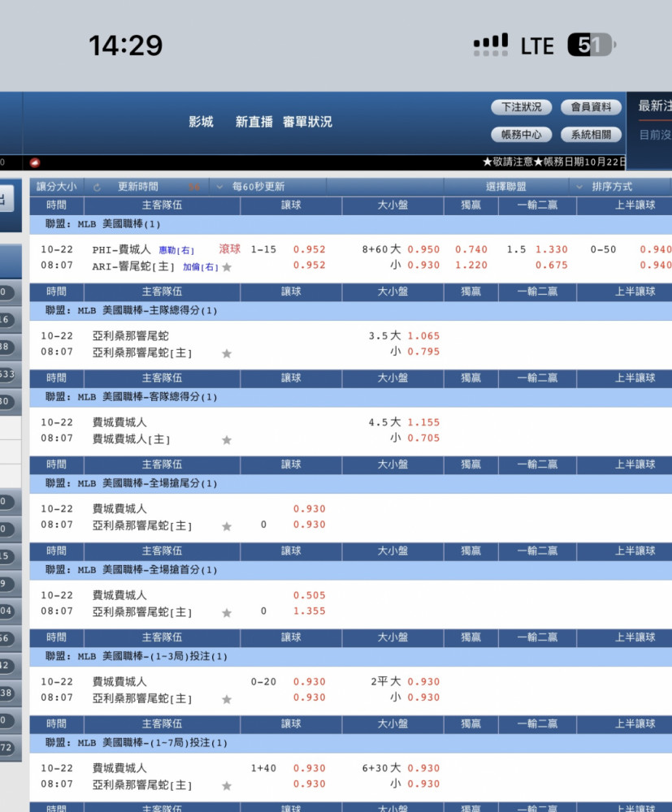This screenshot has height=812, width=672.
Task: Select 客隊總得分 under odds 0.705
Action: pyautogui.click(x=423, y=438)
